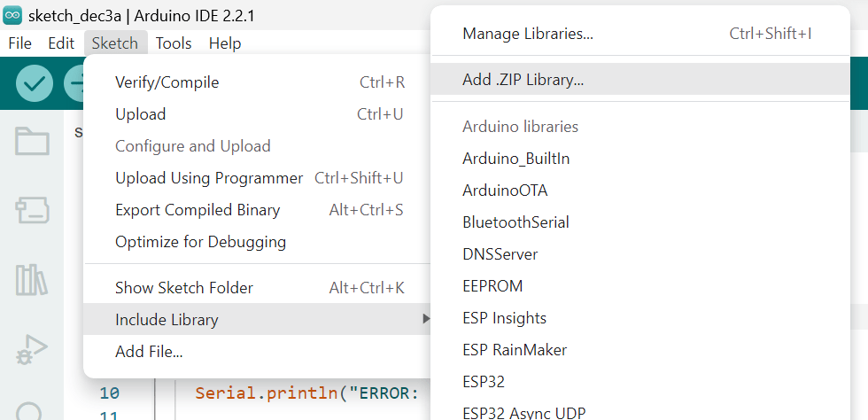Select Export Compiled Binary
The height and width of the screenshot is (420, 868).
click(x=257, y=210)
